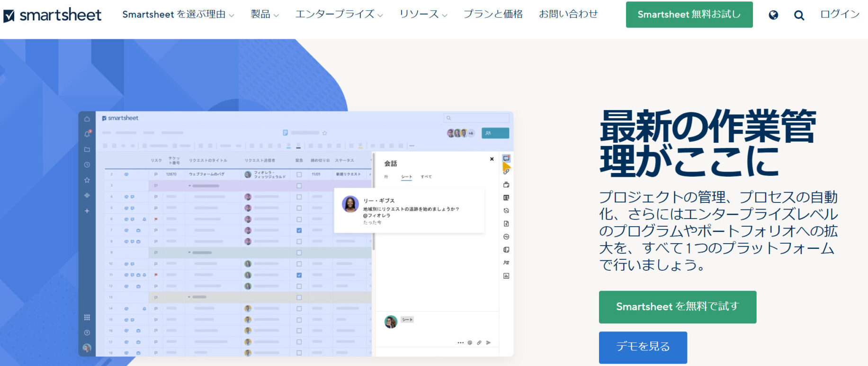Open the Launcher grid icon in the sidebar
Viewport: 868px width, 366px height.
[x=87, y=317]
